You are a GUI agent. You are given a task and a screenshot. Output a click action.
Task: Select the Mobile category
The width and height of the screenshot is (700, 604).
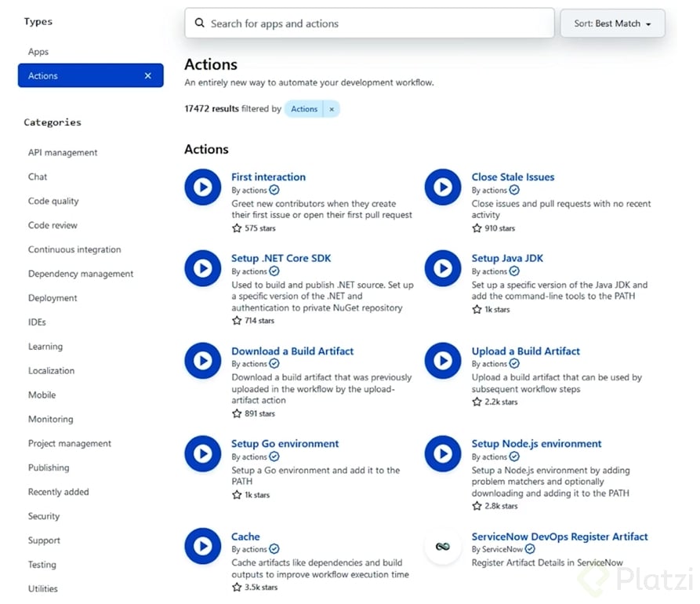click(42, 395)
